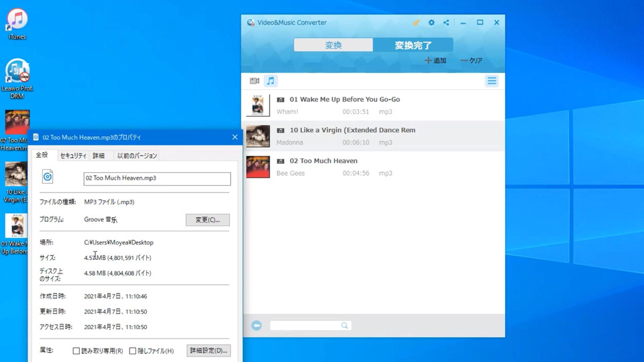Click 詳細設定(D)... button

208,351
